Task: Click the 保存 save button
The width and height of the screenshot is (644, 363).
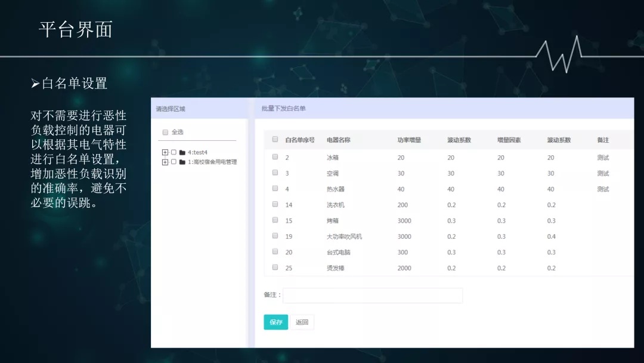Action: coord(275,322)
